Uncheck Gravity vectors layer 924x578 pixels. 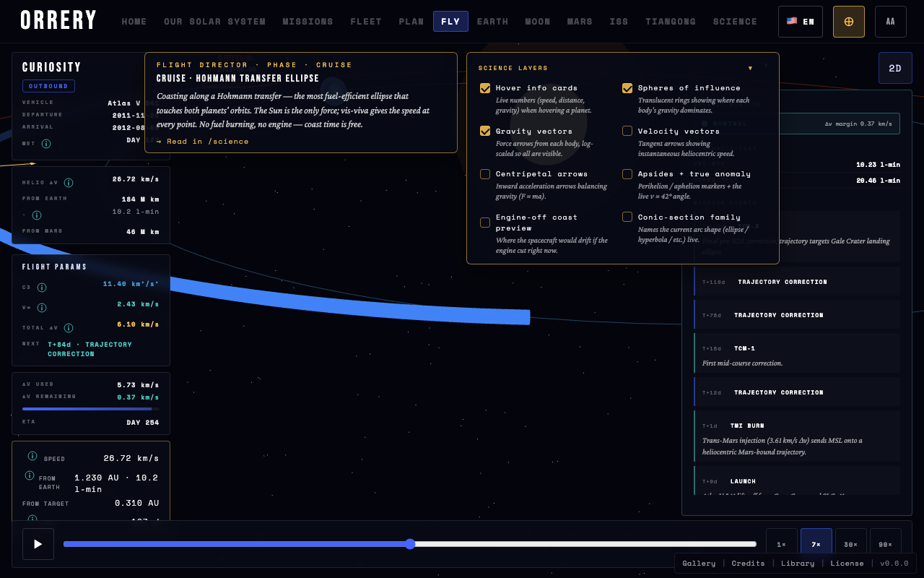click(485, 131)
